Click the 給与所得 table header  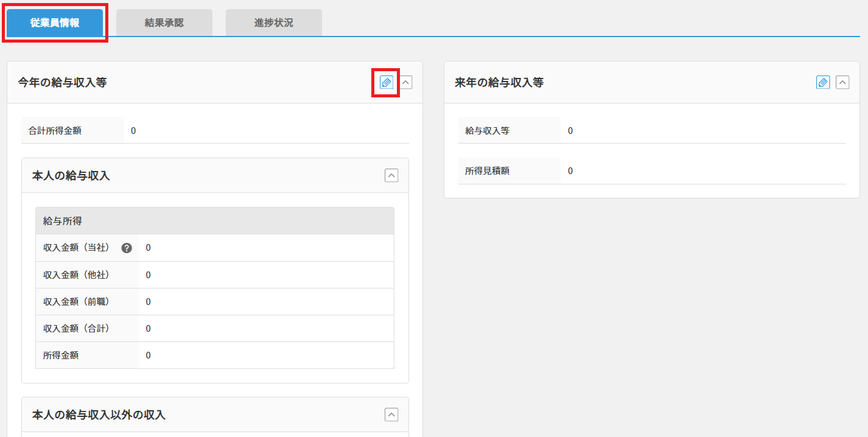coord(214,221)
